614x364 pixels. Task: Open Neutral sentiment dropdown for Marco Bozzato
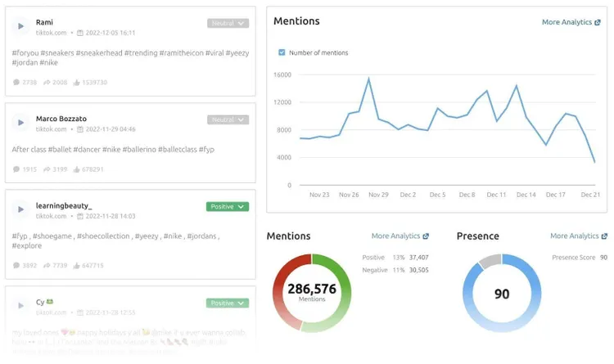click(x=228, y=119)
